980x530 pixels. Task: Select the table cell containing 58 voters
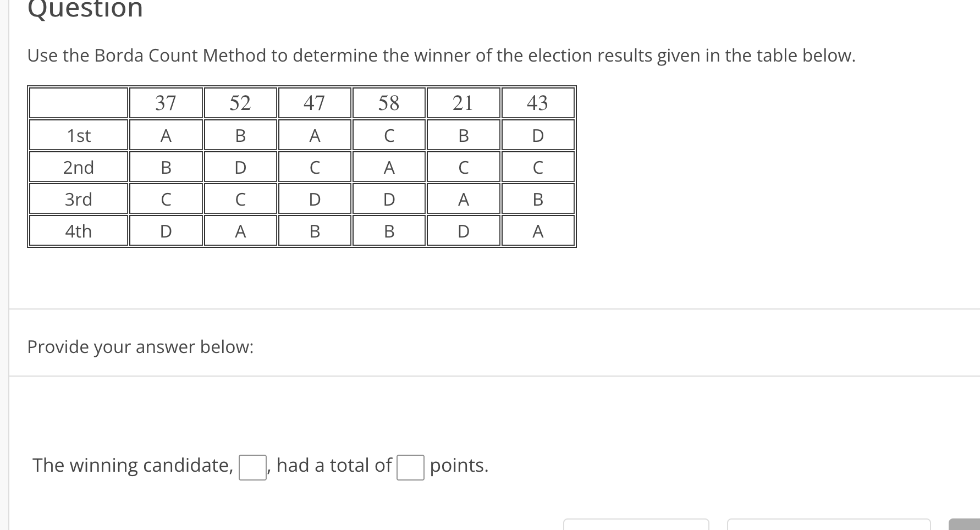(389, 102)
